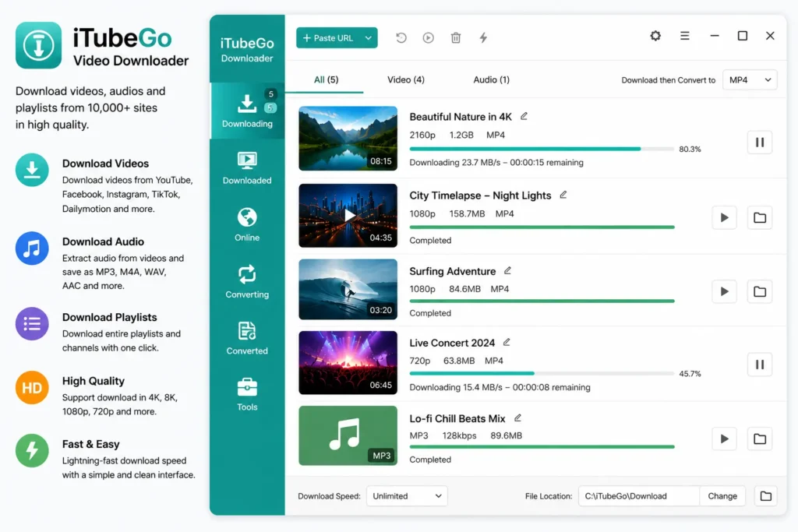
Task: Click the iTubeGo Downloader sidebar logo
Action: (x=247, y=50)
